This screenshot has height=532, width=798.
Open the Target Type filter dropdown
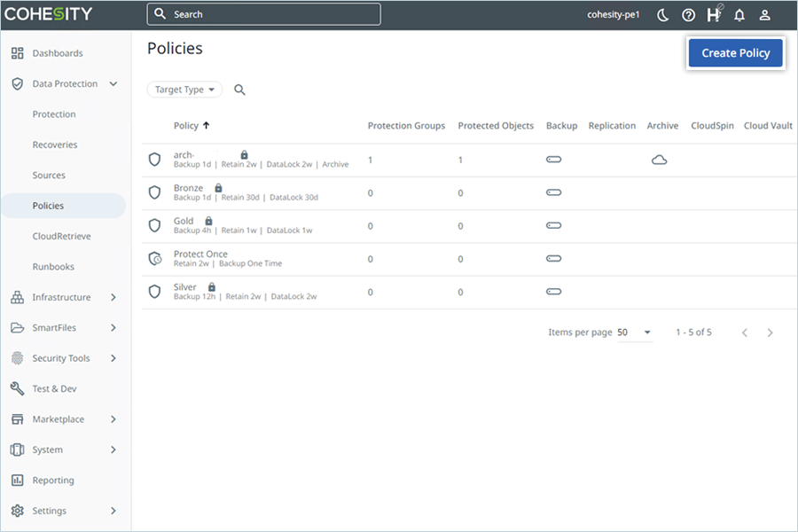click(x=184, y=90)
